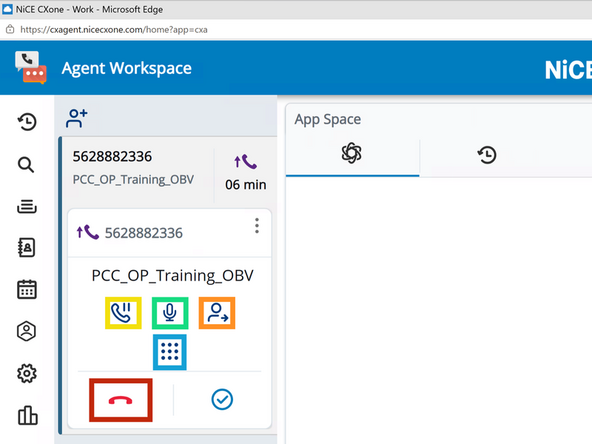The height and width of the screenshot is (444, 592).
Task: Open the agent profile hexagon icon
Action: coord(26,331)
